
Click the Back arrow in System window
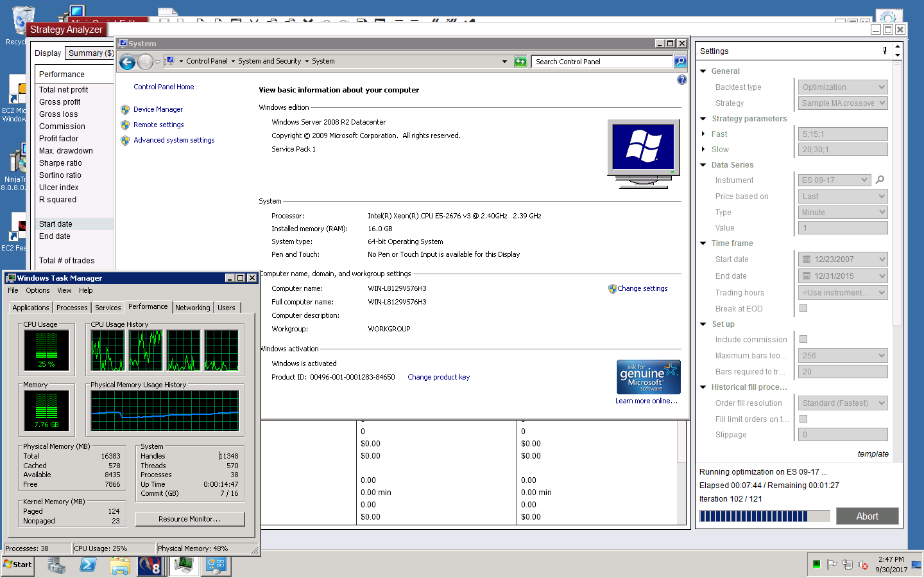(x=127, y=62)
